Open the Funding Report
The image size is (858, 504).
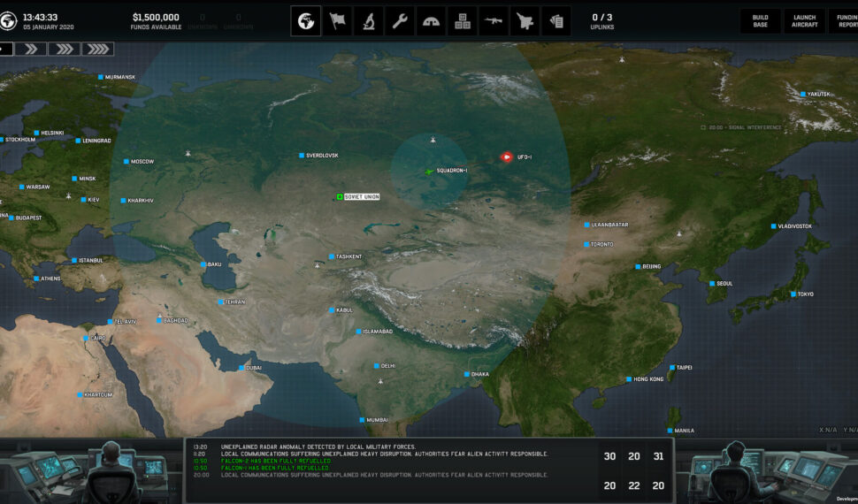tap(843, 21)
